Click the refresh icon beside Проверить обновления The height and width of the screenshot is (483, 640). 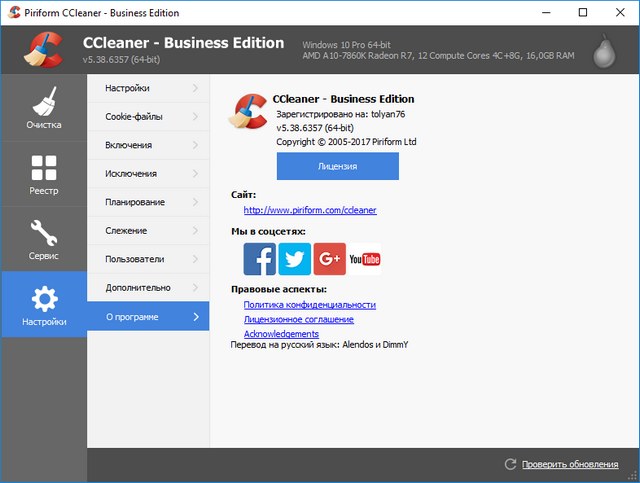point(511,464)
